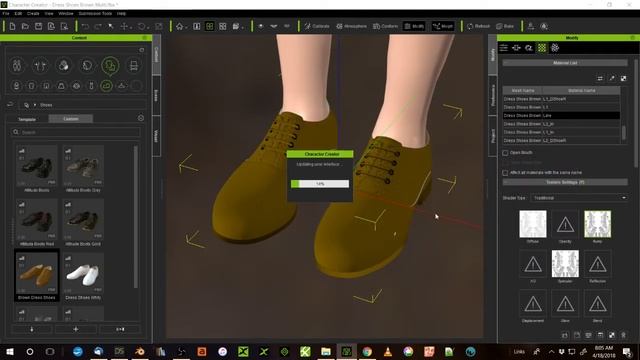
Task: Click the Calibrate toolbar button
Action: (x=317, y=26)
